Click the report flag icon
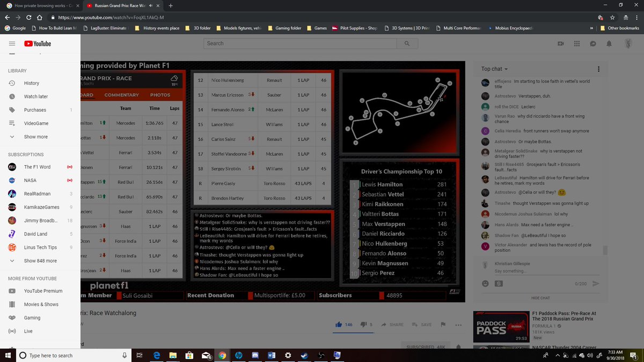 443,324
